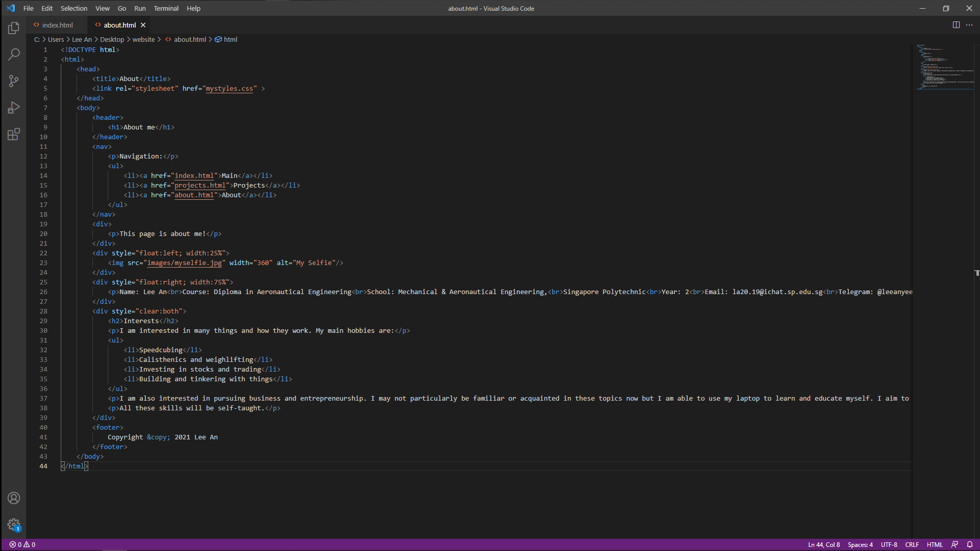The width and height of the screenshot is (980, 551).
Task: Show the errors and warnings panel
Action: (x=22, y=544)
